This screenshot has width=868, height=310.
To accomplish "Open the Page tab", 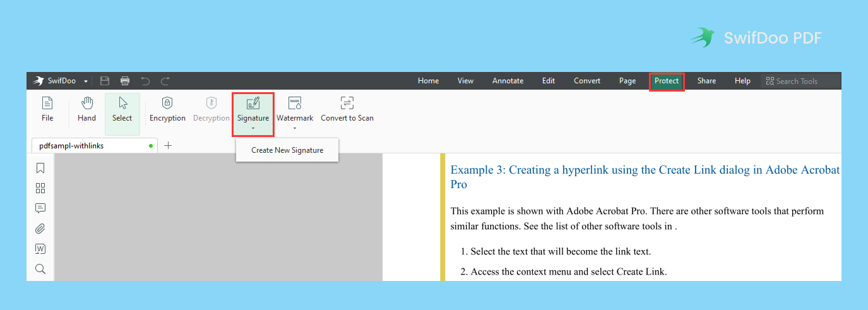I will point(627,81).
